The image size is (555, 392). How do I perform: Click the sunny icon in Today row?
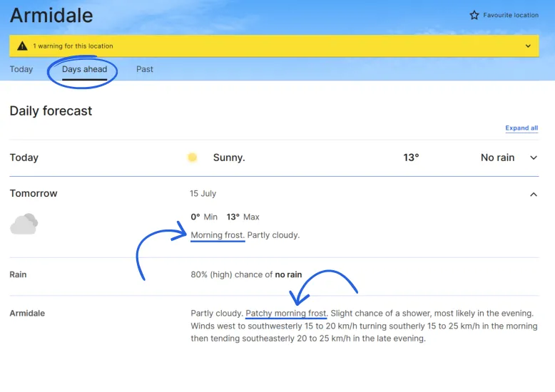[x=192, y=158]
